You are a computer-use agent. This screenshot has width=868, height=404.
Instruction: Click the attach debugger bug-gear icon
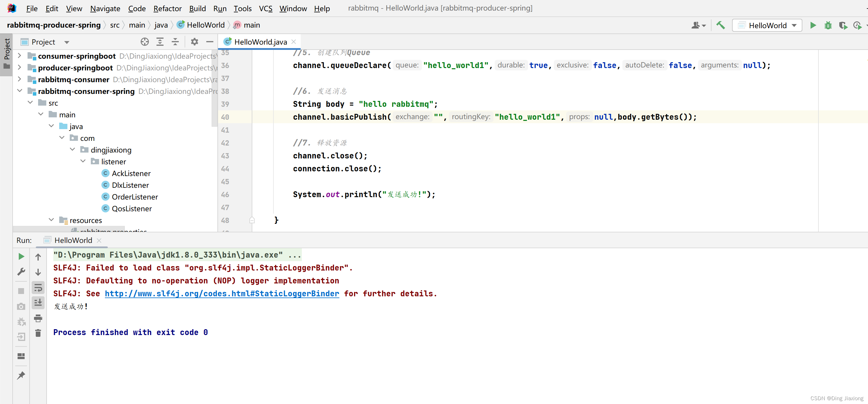tap(21, 322)
